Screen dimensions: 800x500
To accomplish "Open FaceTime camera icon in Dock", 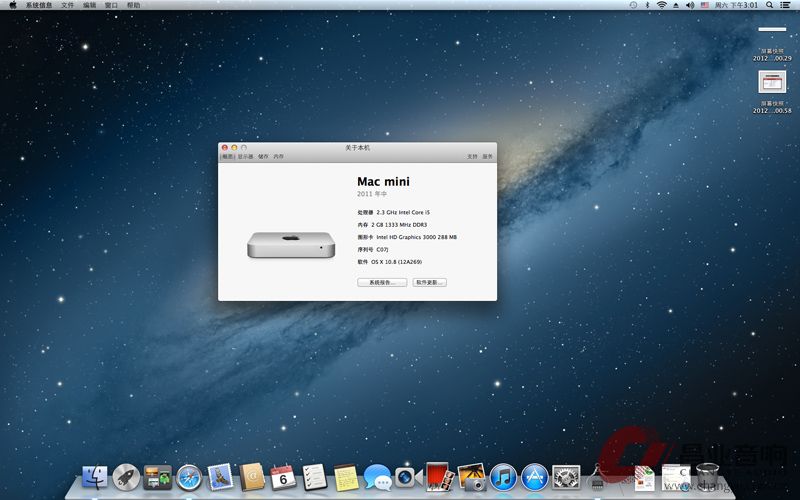I will click(408, 478).
